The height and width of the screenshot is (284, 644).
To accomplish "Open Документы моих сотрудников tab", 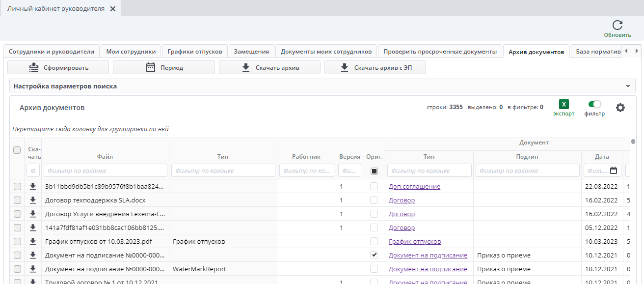I will coord(326,51).
